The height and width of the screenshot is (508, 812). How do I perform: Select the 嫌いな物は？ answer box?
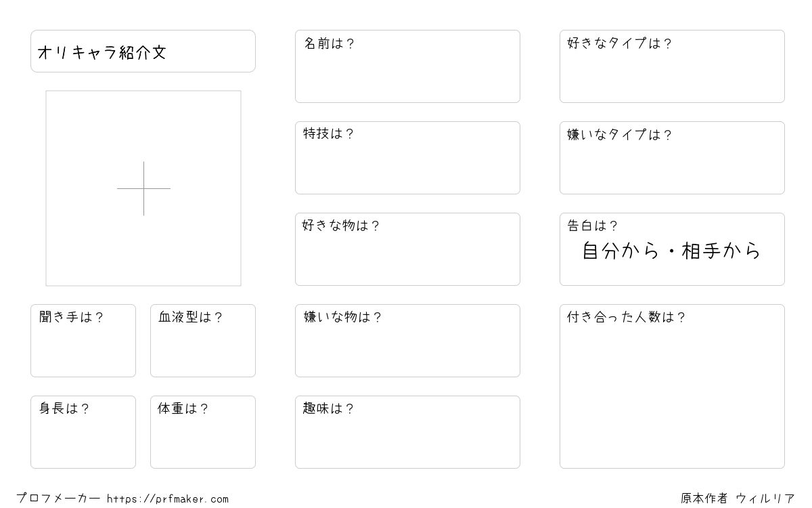pos(407,341)
